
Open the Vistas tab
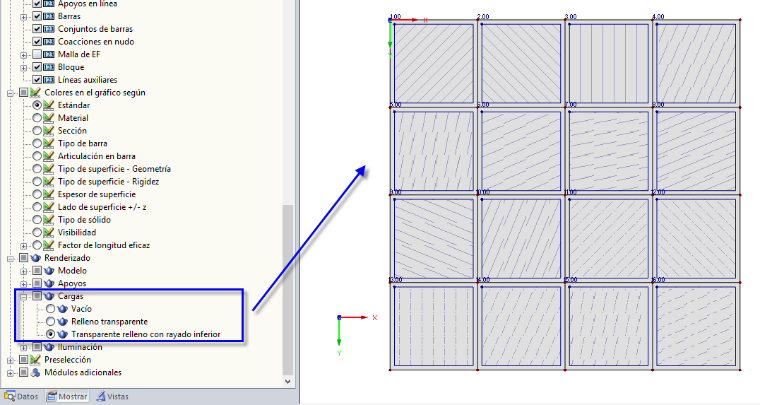click(112, 396)
